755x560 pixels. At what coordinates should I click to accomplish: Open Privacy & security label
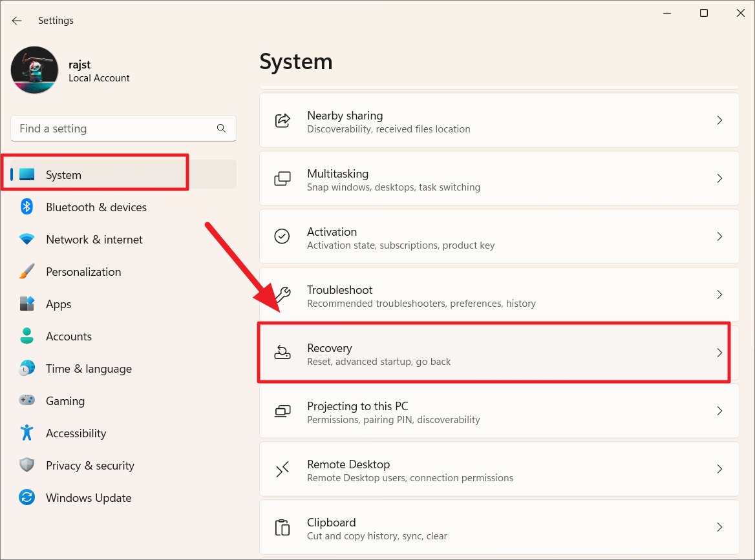(x=90, y=466)
